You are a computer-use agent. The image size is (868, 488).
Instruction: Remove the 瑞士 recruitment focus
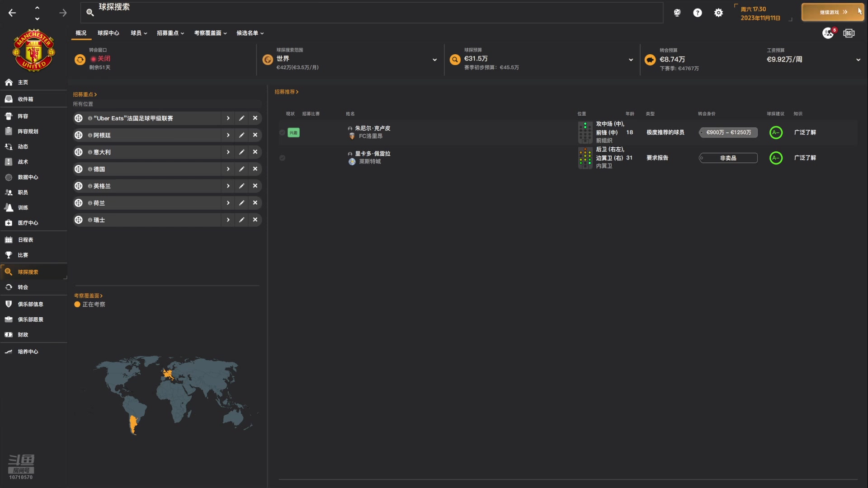tap(255, 220)
